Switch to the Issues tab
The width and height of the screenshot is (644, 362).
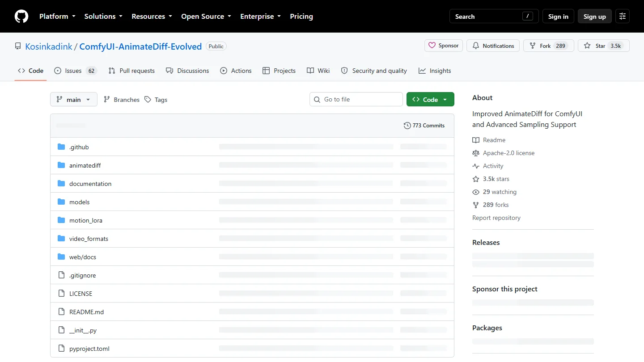point(76,71)
